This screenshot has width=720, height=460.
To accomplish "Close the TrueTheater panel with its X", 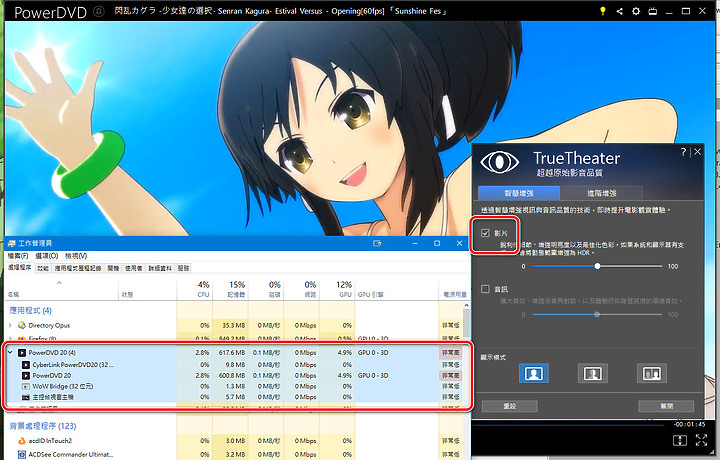I will click(x=698, y=151).
